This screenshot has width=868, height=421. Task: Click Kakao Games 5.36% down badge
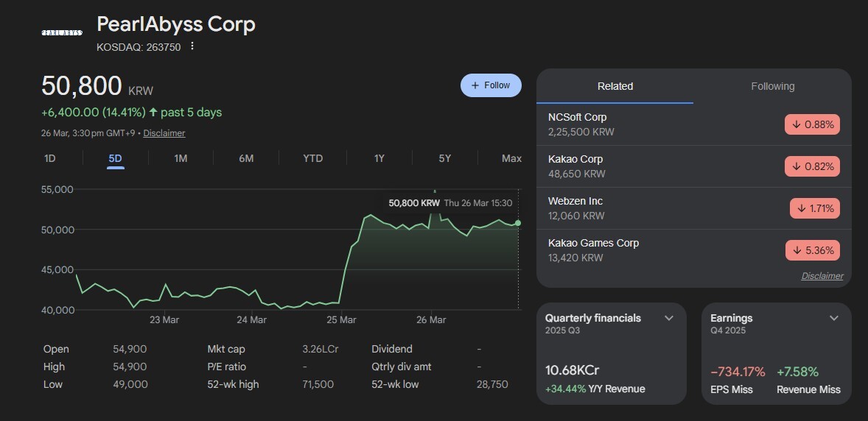pos(812,250)
